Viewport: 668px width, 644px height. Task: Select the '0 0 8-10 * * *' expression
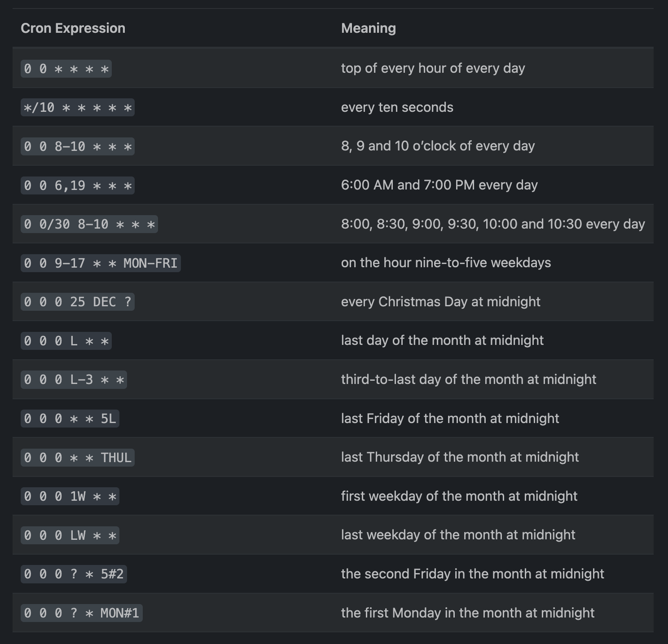(77, 147)
